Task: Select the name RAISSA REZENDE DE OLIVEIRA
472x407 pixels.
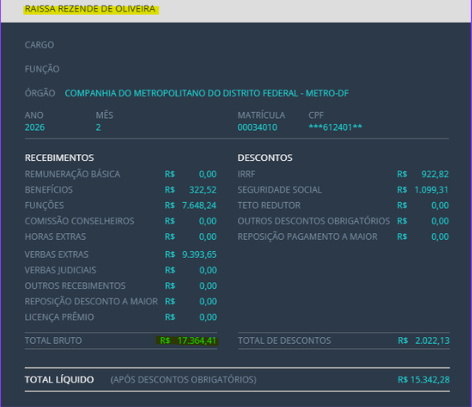Action: tap(90, 9)
